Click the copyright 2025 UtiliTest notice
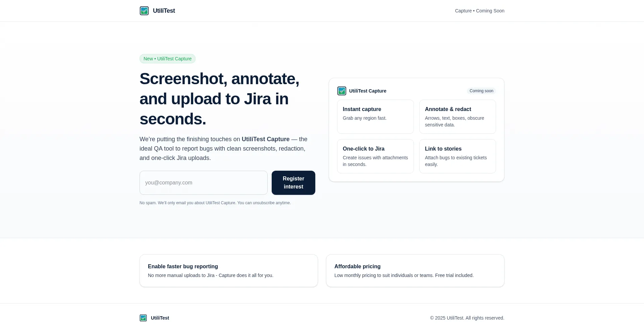Viewport: 644px width, 333px height. coord(467,318)
